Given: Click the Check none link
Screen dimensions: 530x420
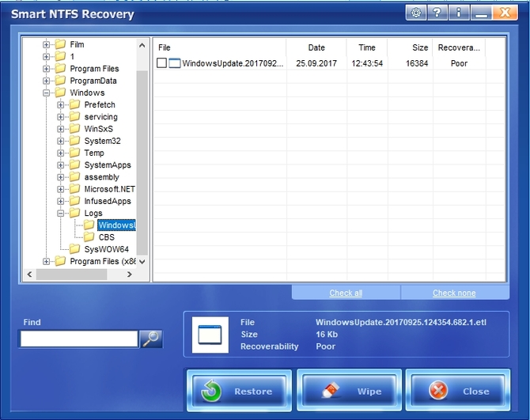Looking at the screenshot, I should tap(454, 293).
